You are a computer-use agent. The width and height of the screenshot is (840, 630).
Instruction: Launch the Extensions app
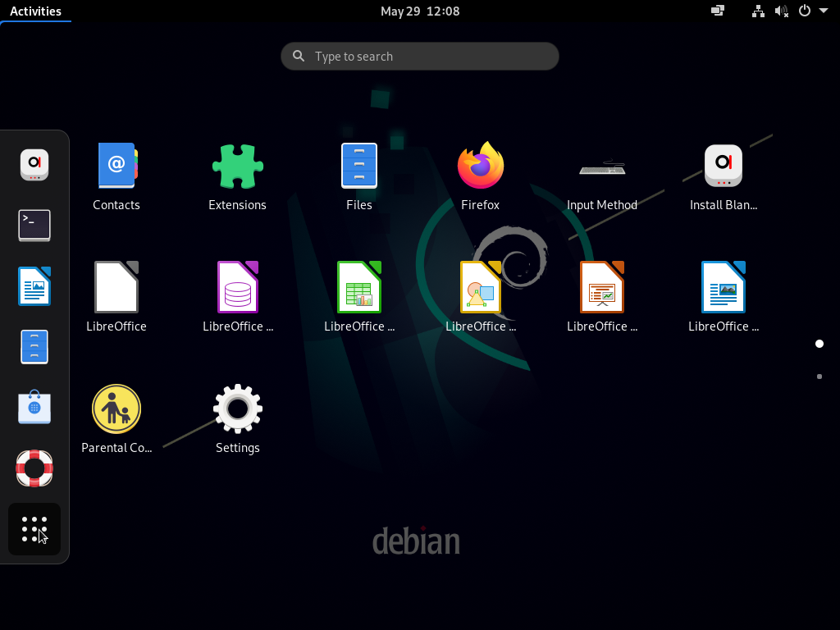(x=237, y=176)
